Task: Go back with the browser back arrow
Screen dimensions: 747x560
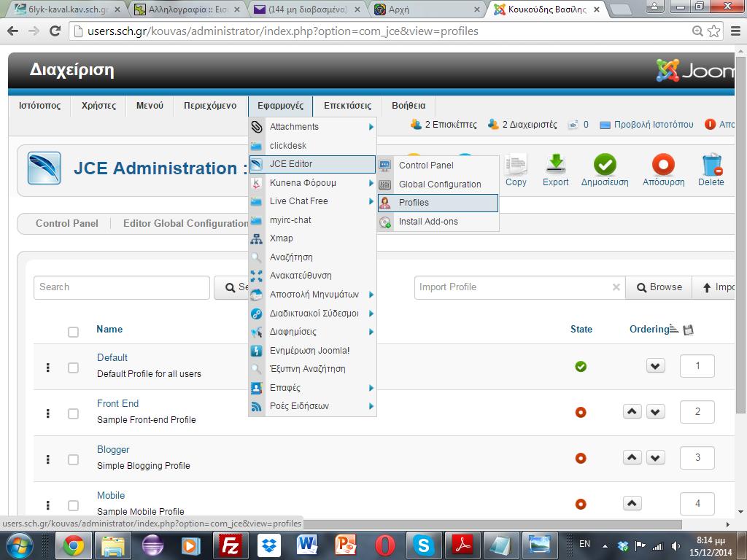Action: pos(13,31)
